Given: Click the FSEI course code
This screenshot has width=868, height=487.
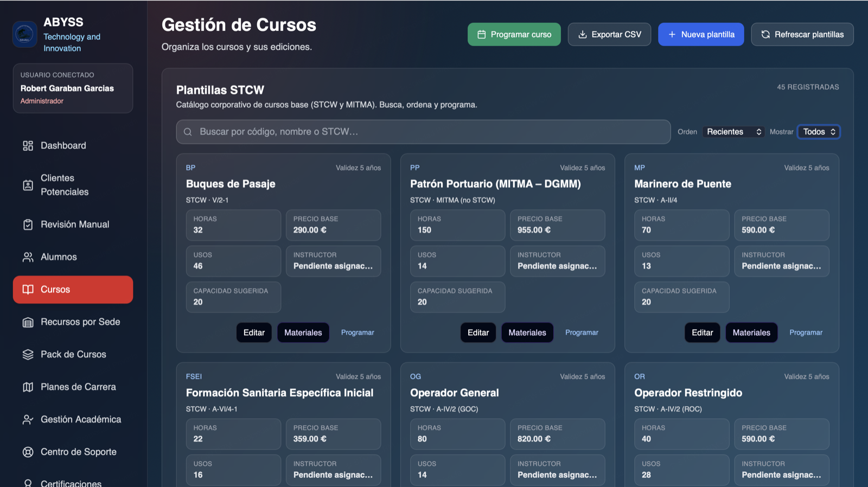Looking at the screenshot, I should tap(194, 376).
